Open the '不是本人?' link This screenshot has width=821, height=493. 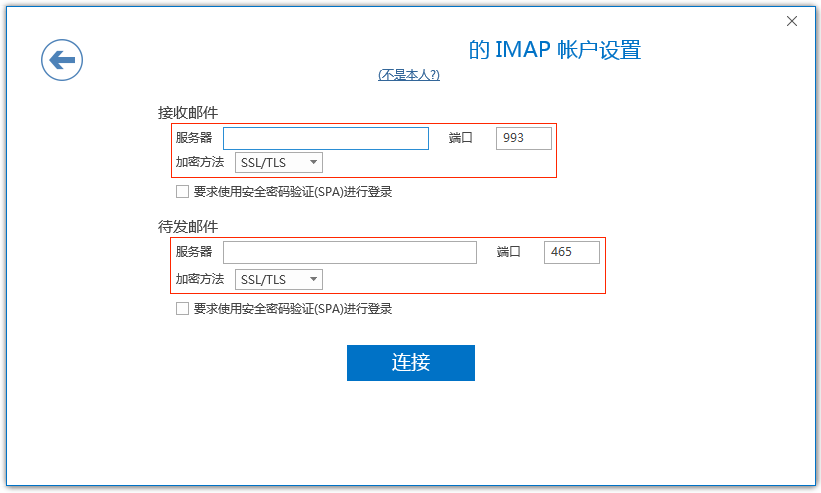[409, 75]
